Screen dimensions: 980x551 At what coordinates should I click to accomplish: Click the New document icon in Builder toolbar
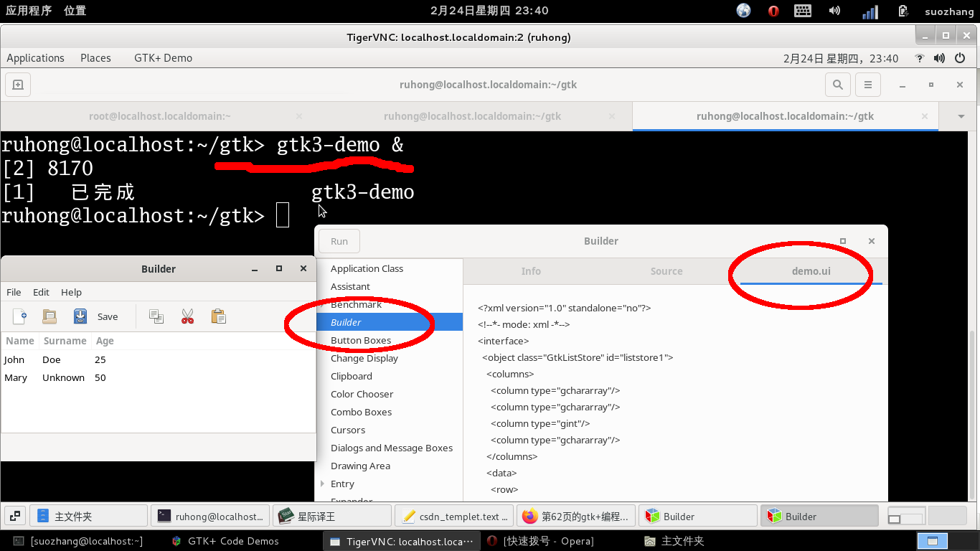pyautogui.click(x=20, y=316)
